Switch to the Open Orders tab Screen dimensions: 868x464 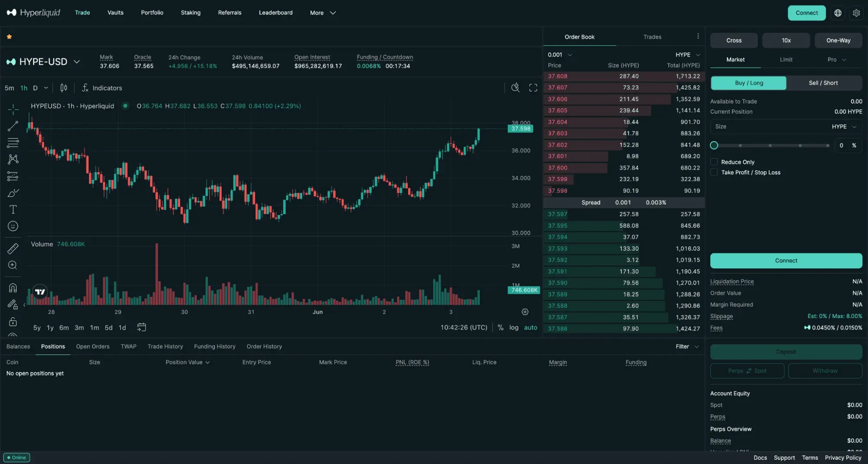[x=92, y=347]
